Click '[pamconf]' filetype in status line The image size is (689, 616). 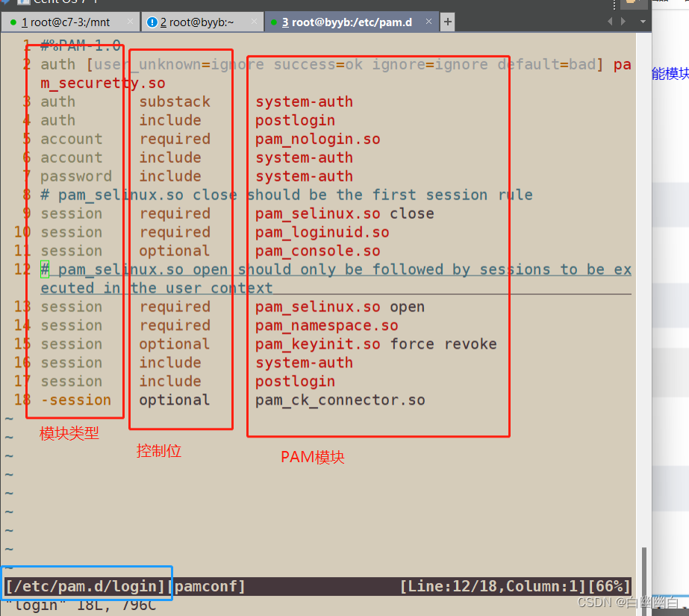click(x=205, y=587)
